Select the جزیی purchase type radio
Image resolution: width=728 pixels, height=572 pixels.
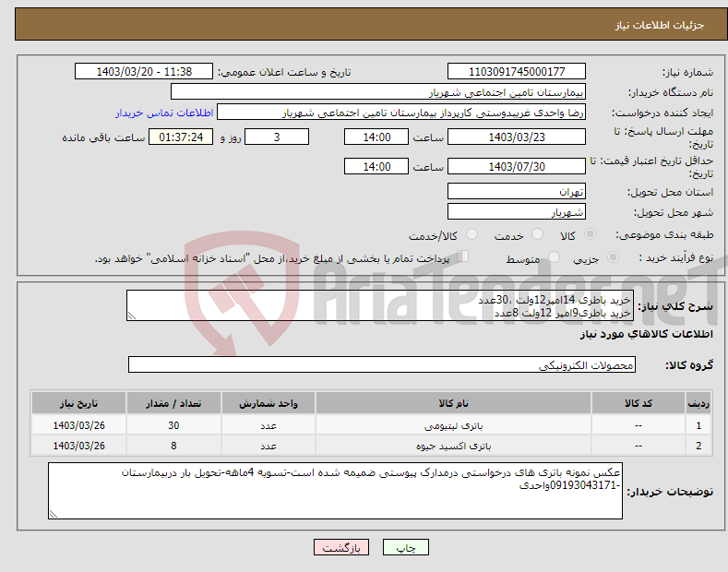613,256
